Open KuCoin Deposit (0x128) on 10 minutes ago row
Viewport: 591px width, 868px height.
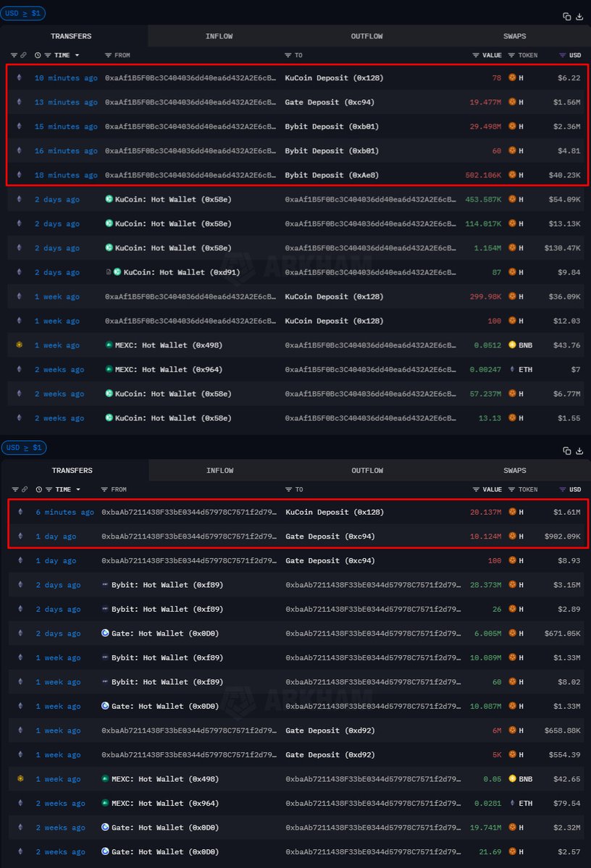click(334, 78)
